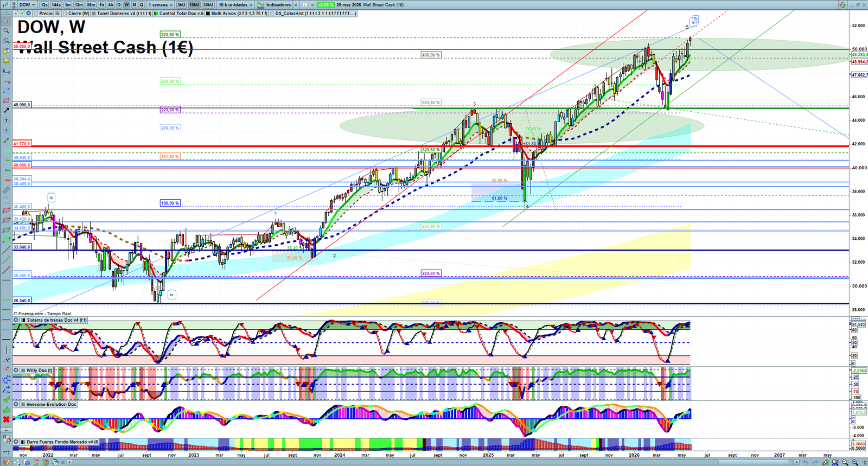Collapse indicator list with up chevron
Image resolution: width=868 pixels, height=466 pixels.
tap(8, 13)
